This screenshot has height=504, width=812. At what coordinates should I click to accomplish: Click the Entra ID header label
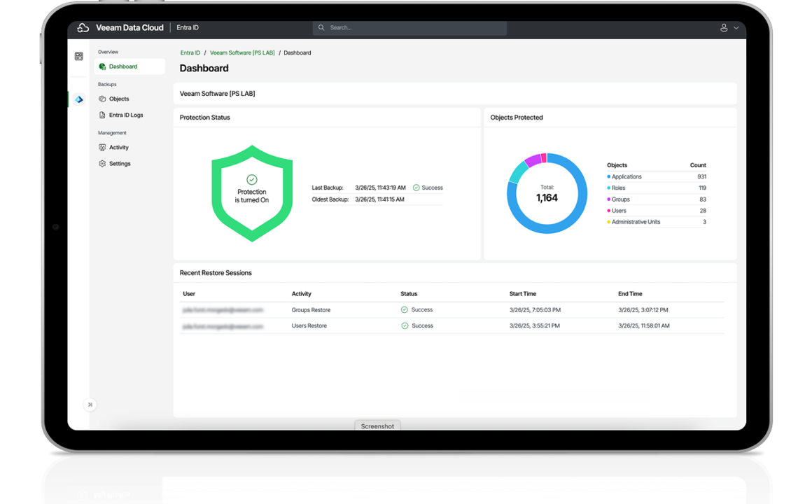pyautogui.click(x=188, y=28)
